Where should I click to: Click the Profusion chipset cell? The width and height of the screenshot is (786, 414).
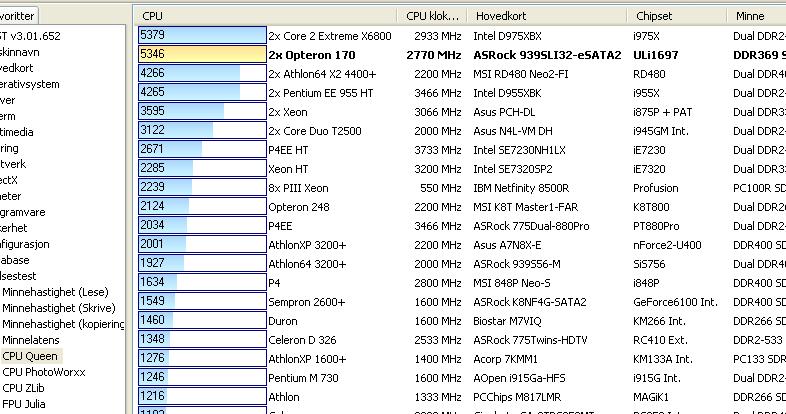pyautogui.click(x=656, y=188)
